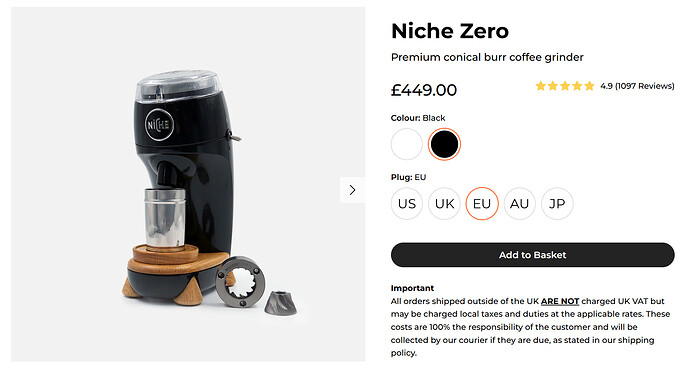
Task: Click the Plug: EU label
Action: click(408, 177)
